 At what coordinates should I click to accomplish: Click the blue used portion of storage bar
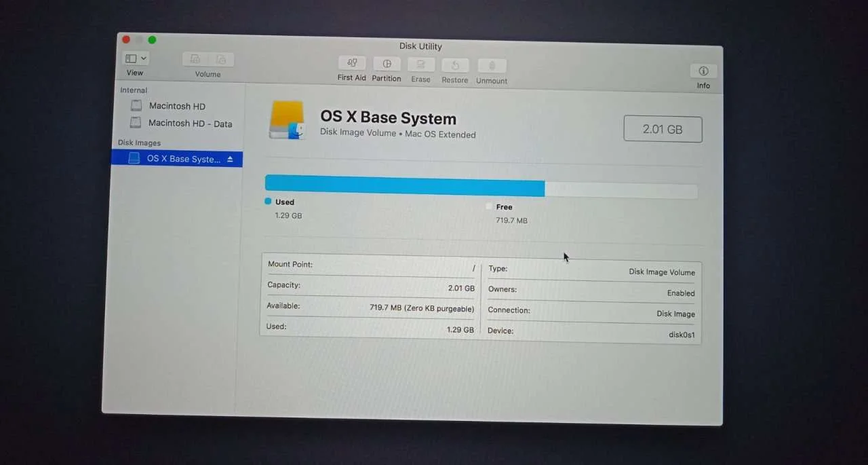point(405,185)
